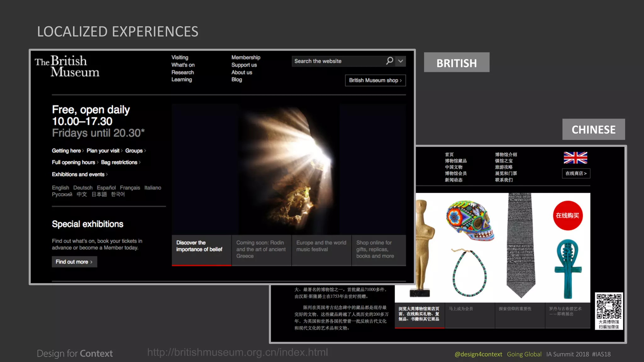
Task: Switch language to English
Action: [x=60, y=188]
